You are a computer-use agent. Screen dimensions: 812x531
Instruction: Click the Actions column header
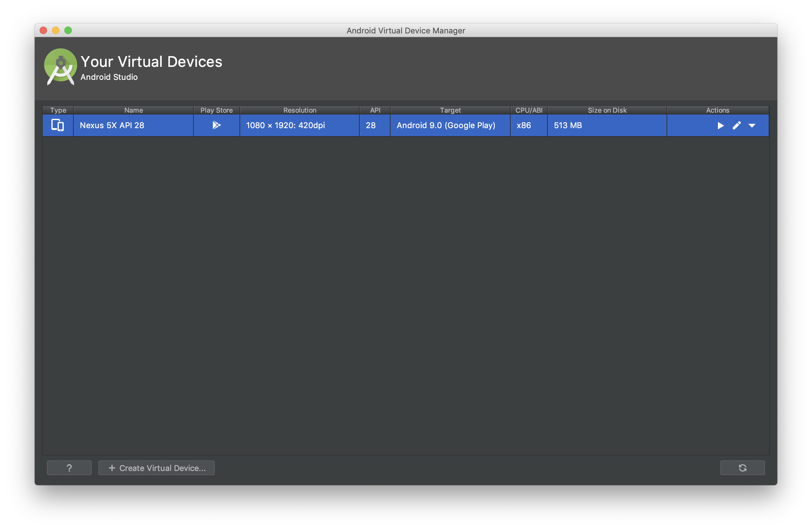pyautogui.click(x=718, y=110)
